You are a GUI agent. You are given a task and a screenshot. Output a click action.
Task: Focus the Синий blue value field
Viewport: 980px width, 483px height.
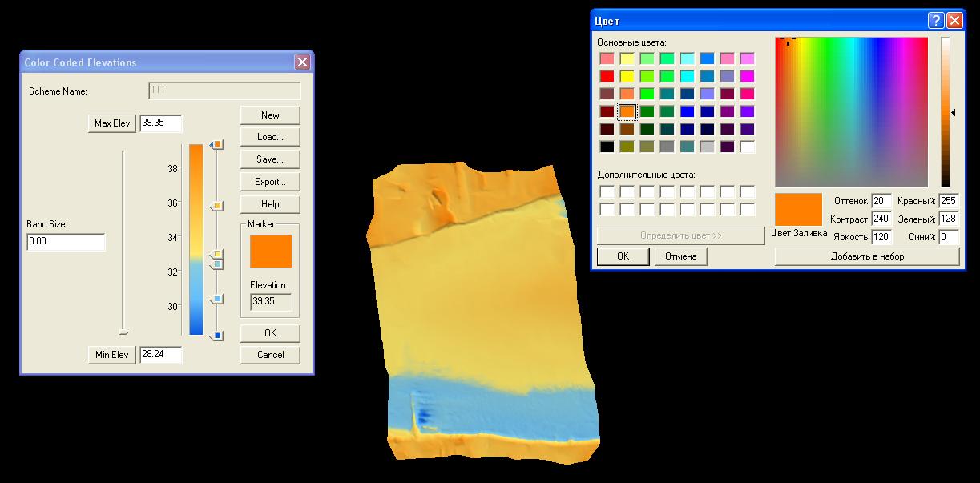tap(949, 237)
